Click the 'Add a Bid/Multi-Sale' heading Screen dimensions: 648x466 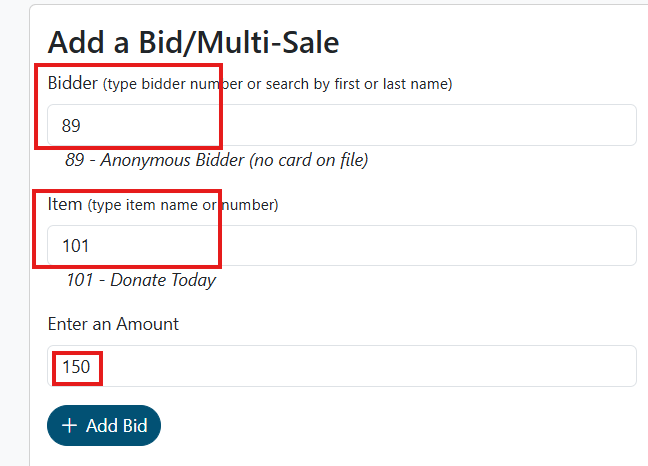(x=193, y=42)
